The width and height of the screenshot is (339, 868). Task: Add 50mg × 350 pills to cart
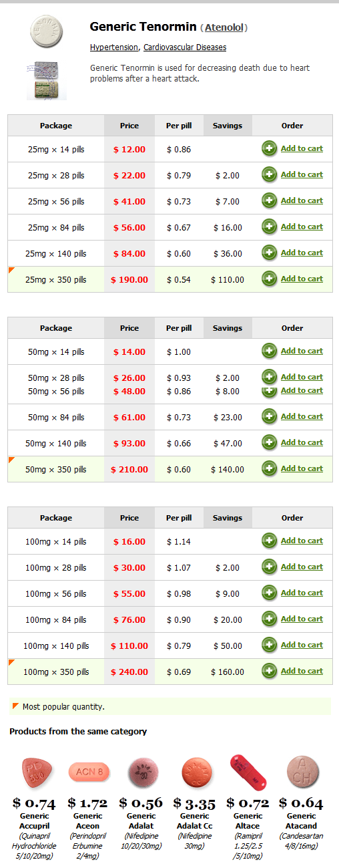tap(302, 468)
